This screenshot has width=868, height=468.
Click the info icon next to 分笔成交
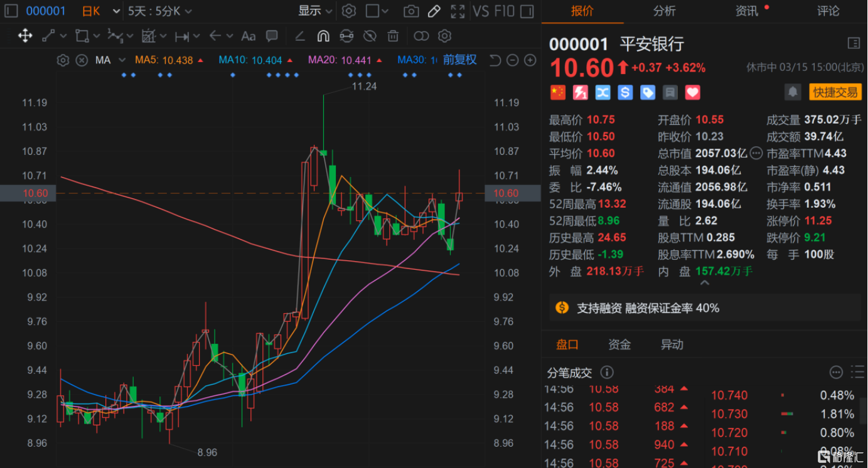607,373
